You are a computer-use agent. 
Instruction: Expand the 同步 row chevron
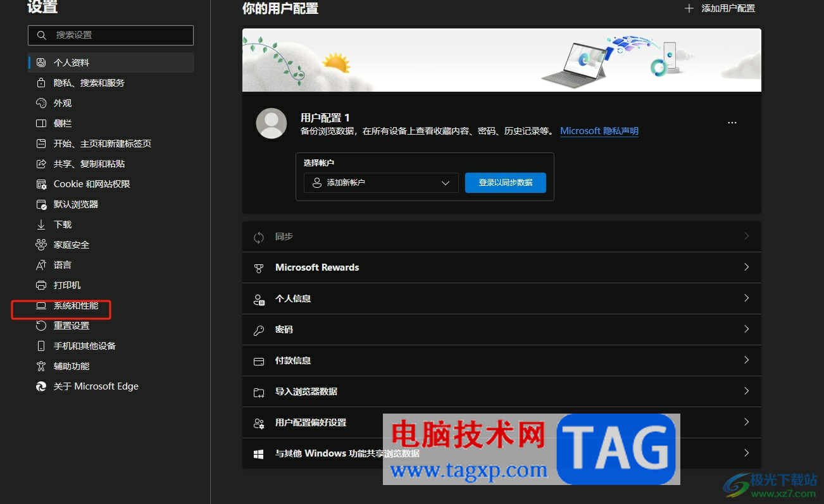point(747,236)
